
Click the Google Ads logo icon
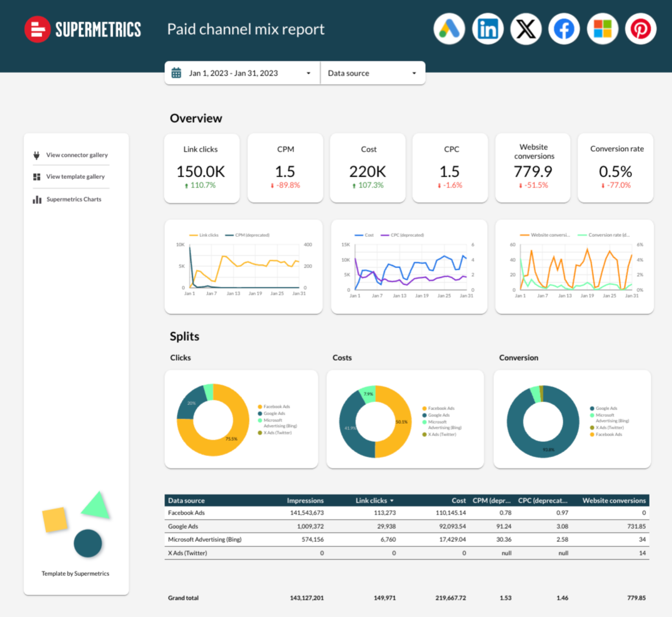(449, 29)
